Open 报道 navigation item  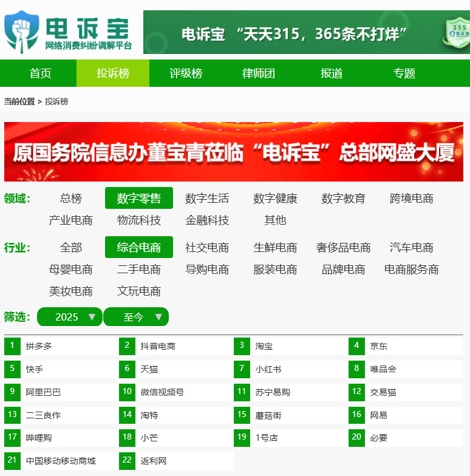point(332,73)
